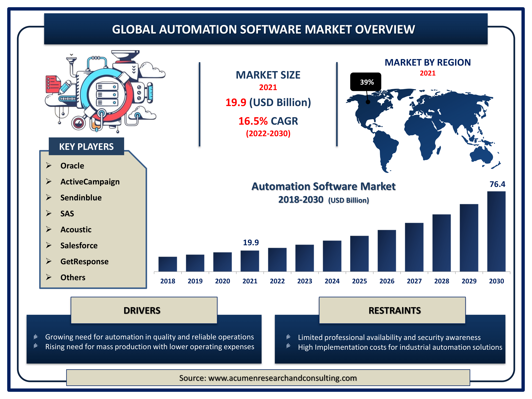This screenshot has height=399, width=532.
Task: Select the ActiveCampaign key player text
Action: [x=90, y=182]
